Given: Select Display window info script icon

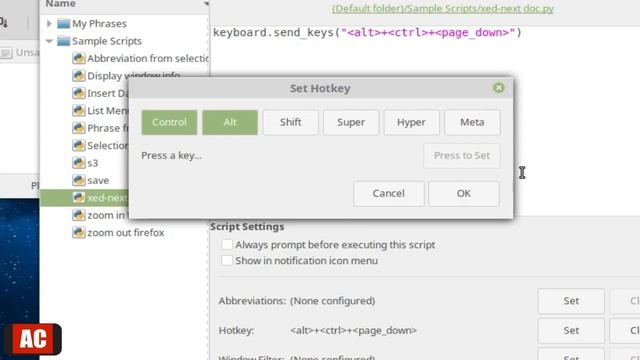Looking at the screenshot, I should pos(79,76).
